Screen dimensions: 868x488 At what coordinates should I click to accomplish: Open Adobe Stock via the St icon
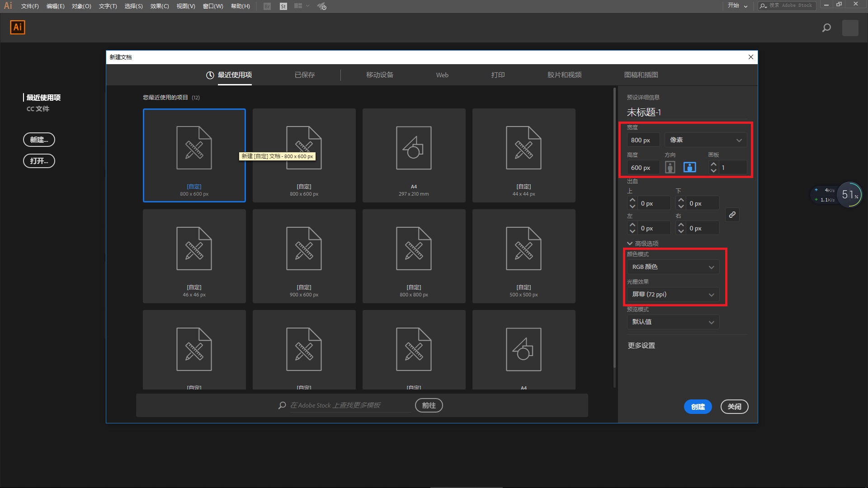pos(283,6)
